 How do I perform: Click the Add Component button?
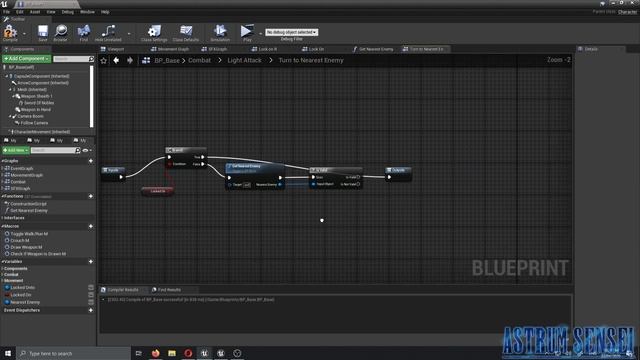27,59
